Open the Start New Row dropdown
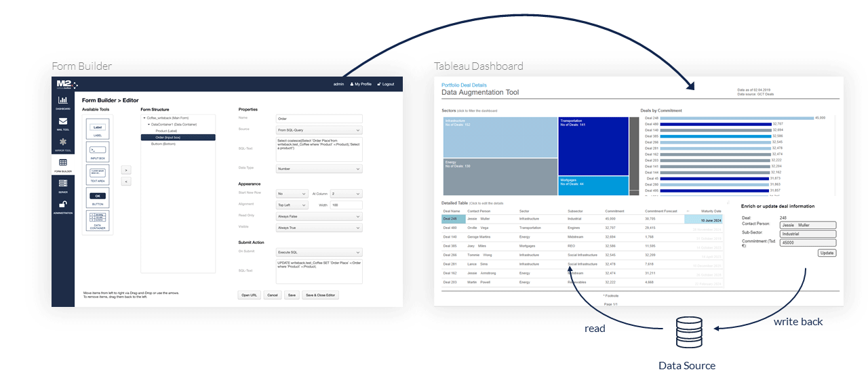This screenshot has width=868, height=374. [x=292, y=194]
